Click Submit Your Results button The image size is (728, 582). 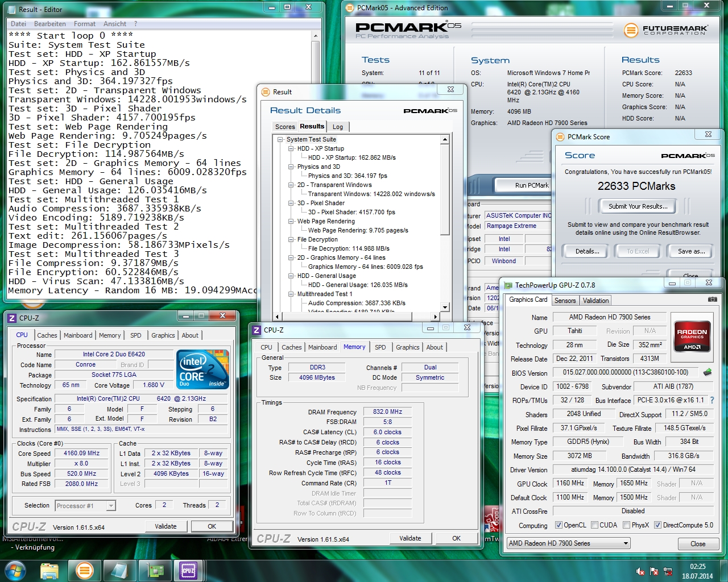pos(638,206)
